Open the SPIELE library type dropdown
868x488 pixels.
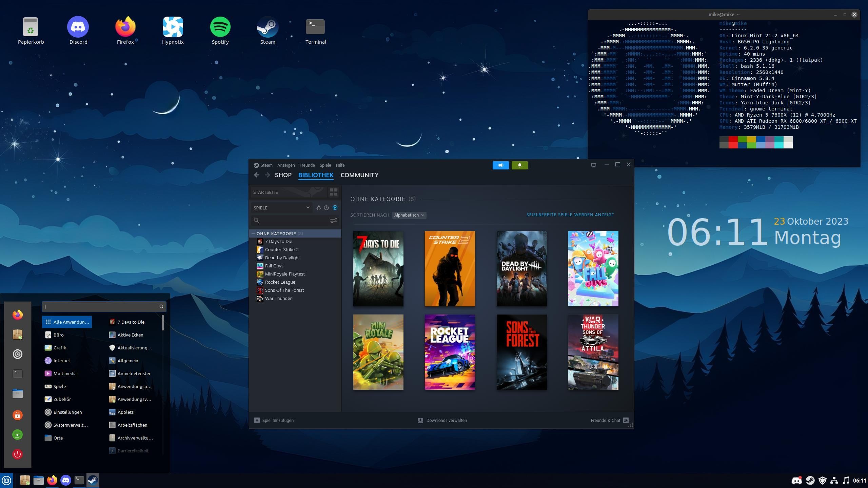coord(281,208)
